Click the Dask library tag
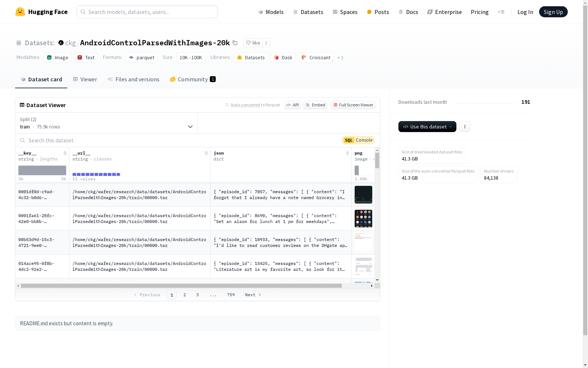 click(x=283, y=57)
